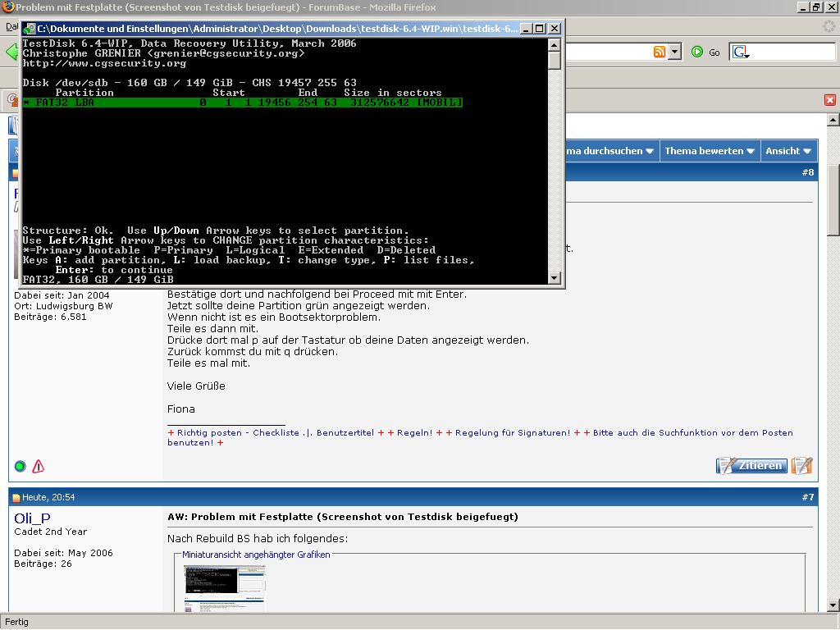
Task: Click the red report post warning icon
Action: tap(38, 466)
